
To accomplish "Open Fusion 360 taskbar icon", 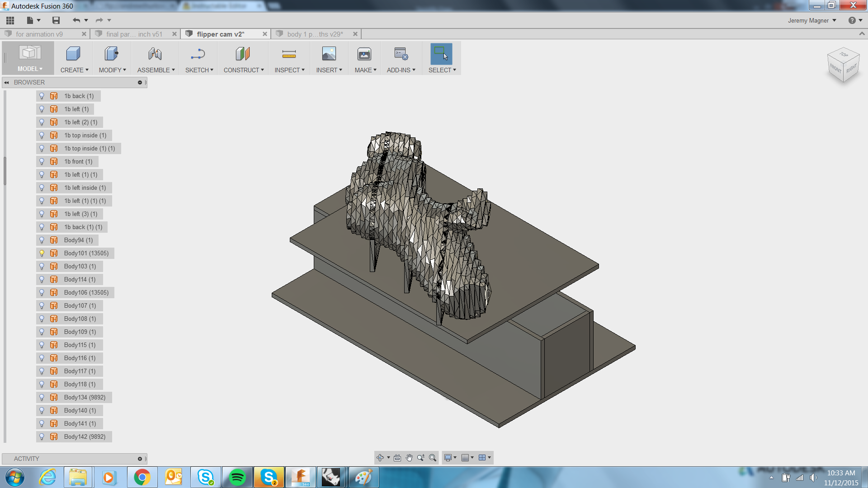I will [300, 478].
